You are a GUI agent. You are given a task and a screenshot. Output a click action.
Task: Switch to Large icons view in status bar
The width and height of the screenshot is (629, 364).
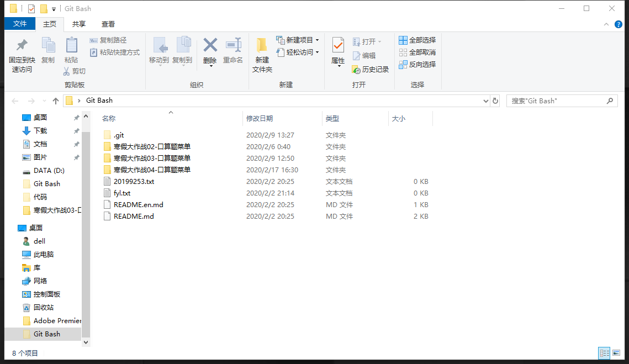tap(616, 353)
